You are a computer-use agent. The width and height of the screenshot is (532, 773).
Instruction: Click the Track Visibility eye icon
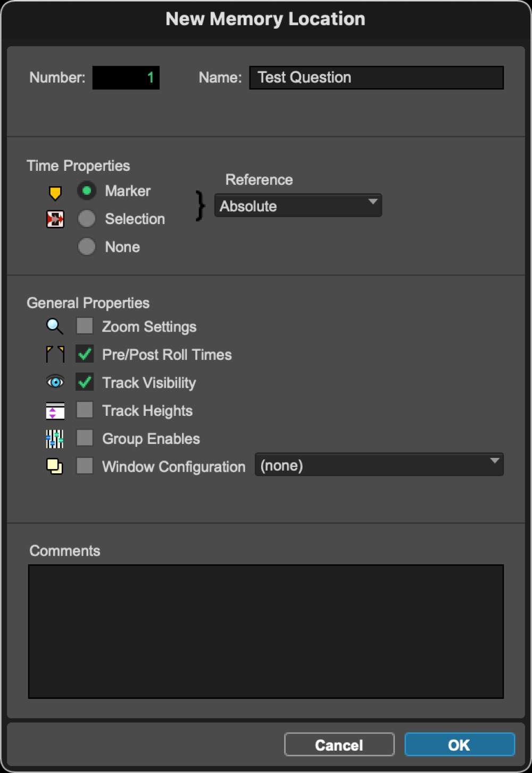[55, 382]
